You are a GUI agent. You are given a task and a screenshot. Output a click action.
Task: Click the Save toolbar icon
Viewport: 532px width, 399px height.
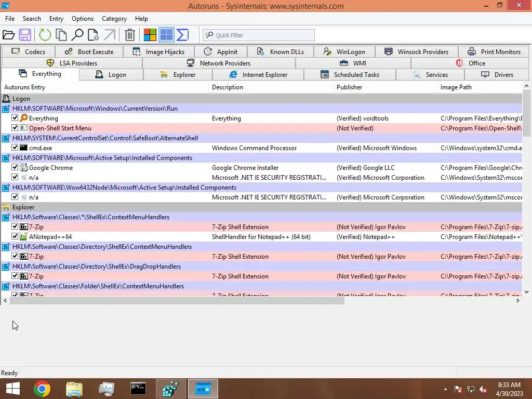pyautogui.click(x=25, y=35)
